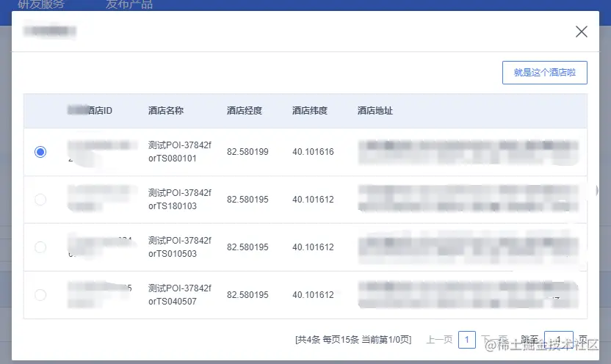Image resolution: width=611 pixels, height=364 pixels.
Task: Select radio button for 测试POI-37842forTS180103 row
Action: 40,200
